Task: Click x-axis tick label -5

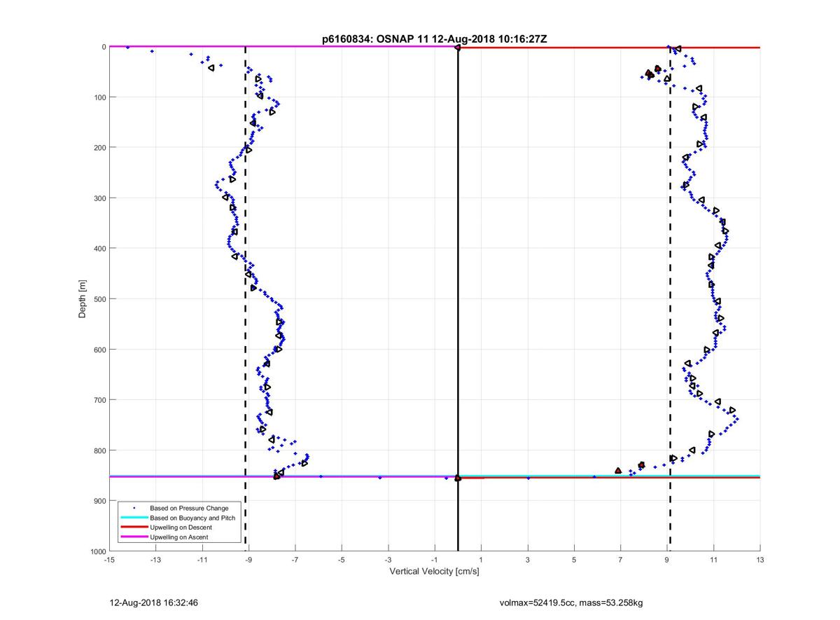Action: 342,560
